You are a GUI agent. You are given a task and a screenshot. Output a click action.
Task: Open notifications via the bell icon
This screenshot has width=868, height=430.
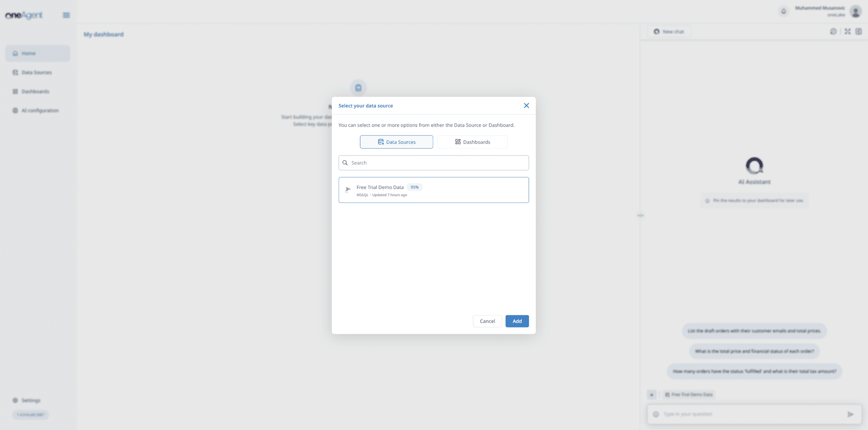[783, 11]
